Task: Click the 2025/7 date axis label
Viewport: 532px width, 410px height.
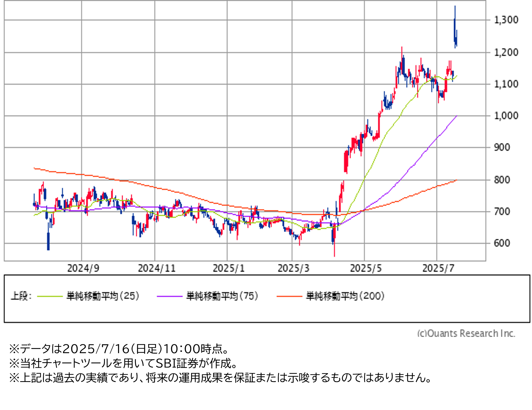Action: click(438, 268)
